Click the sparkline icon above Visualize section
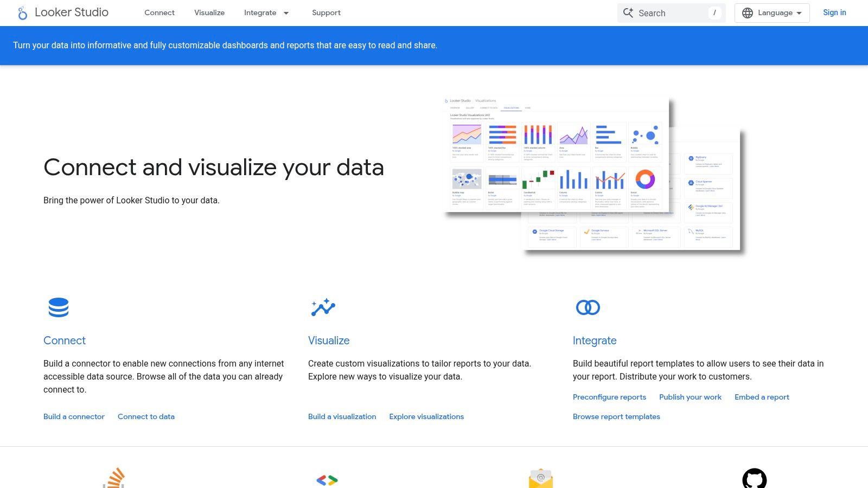Viewport: 868px width, 488px height. tap(322, 307)
